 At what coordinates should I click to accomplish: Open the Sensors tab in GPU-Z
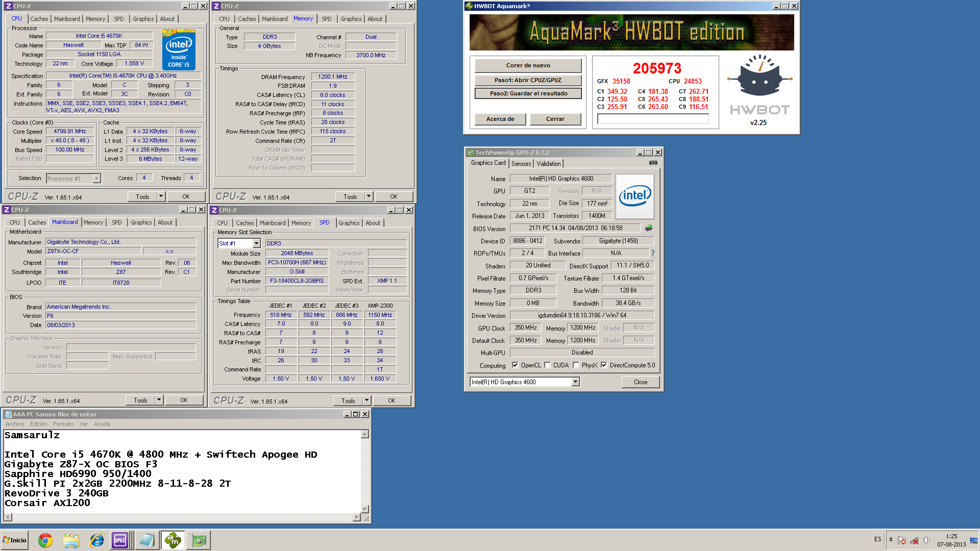click(x=521, y=164)
